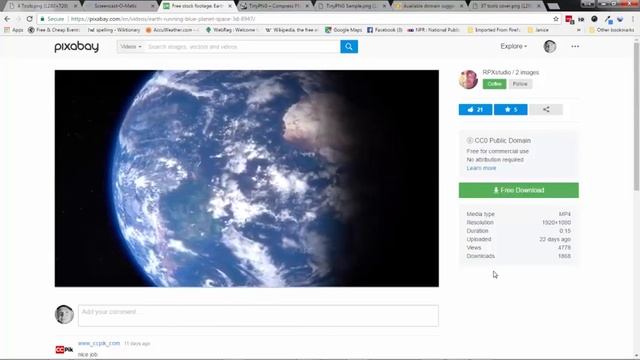Click the browser forward arrow
The width and height of the screenshot is (640, 360).
(18, 19)
